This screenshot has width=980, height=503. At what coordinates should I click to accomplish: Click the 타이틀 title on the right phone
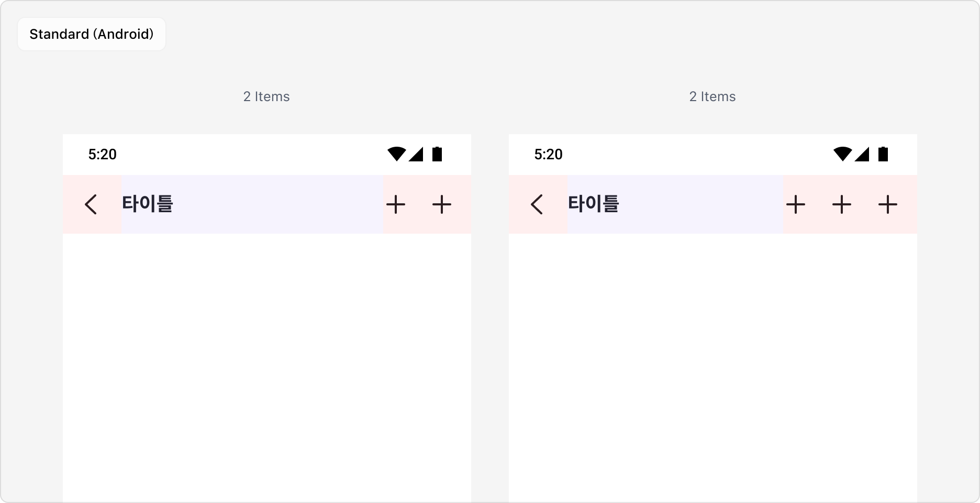point(594,204)
